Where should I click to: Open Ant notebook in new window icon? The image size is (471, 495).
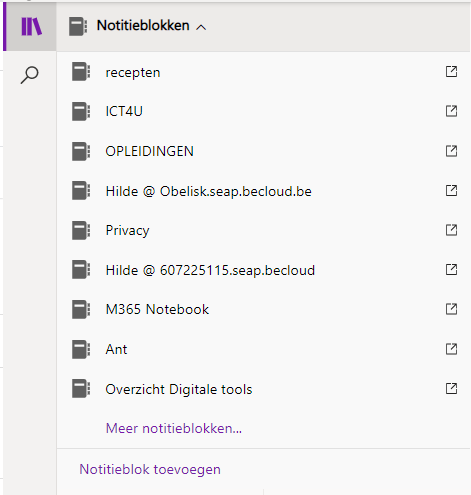click(x=451, y=349)
